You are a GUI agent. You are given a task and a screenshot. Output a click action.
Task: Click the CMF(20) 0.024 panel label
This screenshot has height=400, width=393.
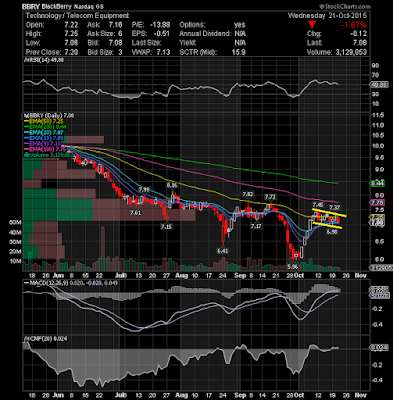tap(46, 339)
